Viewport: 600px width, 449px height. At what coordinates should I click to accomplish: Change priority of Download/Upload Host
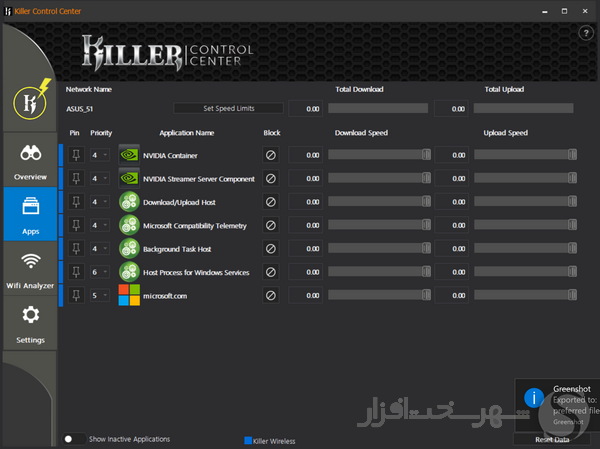100,202
